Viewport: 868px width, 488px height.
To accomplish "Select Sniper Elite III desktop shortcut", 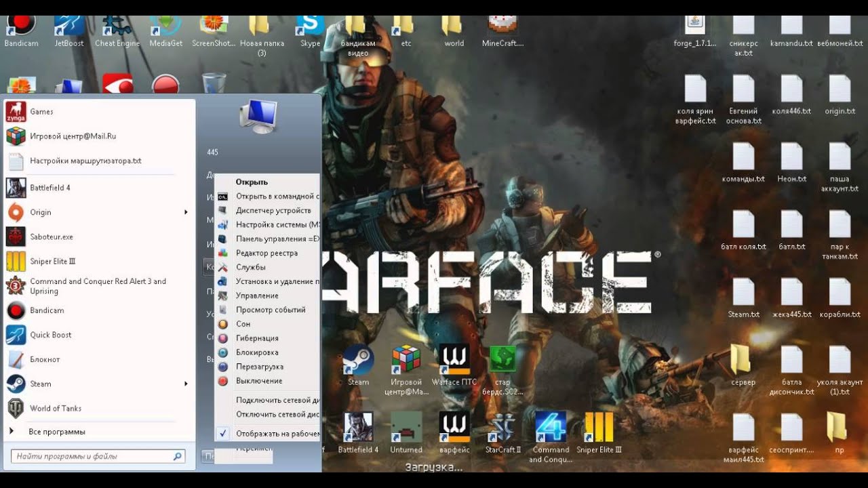I will [x=599, y=432].
